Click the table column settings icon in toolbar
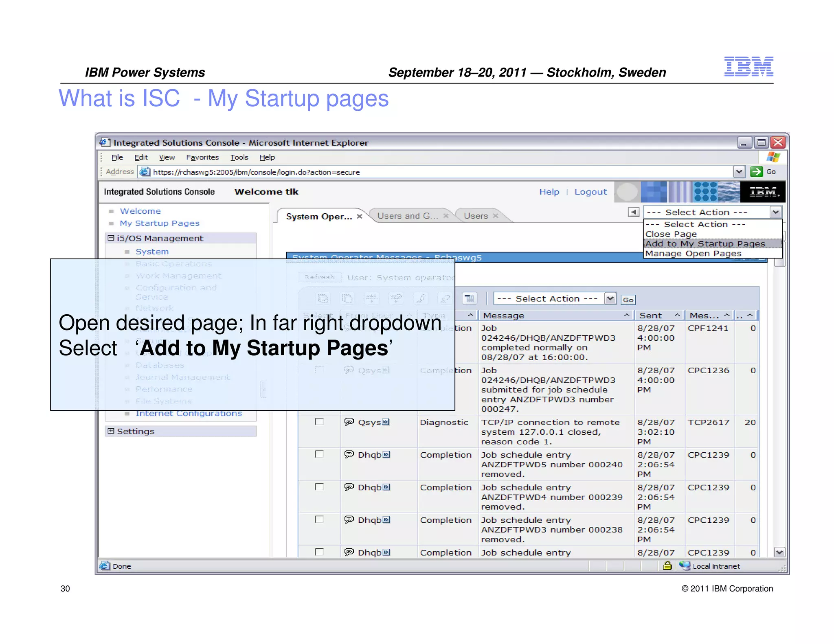The width and height of the screenshot is (834, 644). (x=470, y=298)
